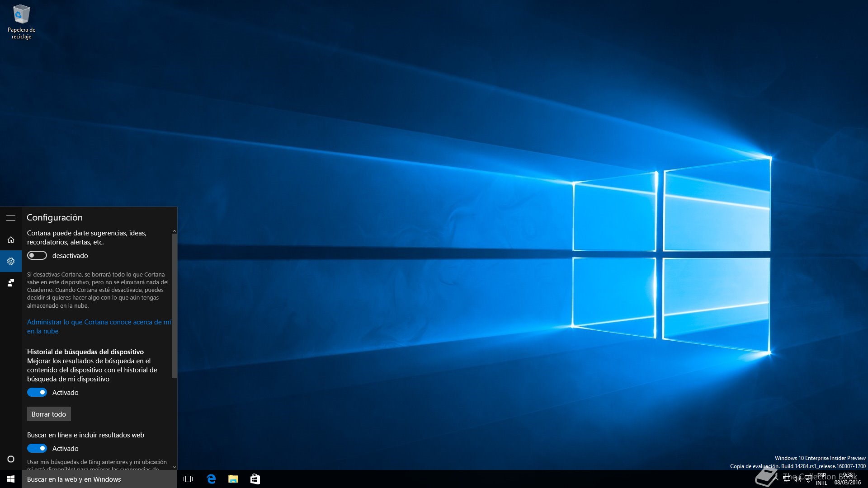Open the Windows Start button
Viewport: 868px width, 488px height.
pyautogui.click(x=11, y=479)
